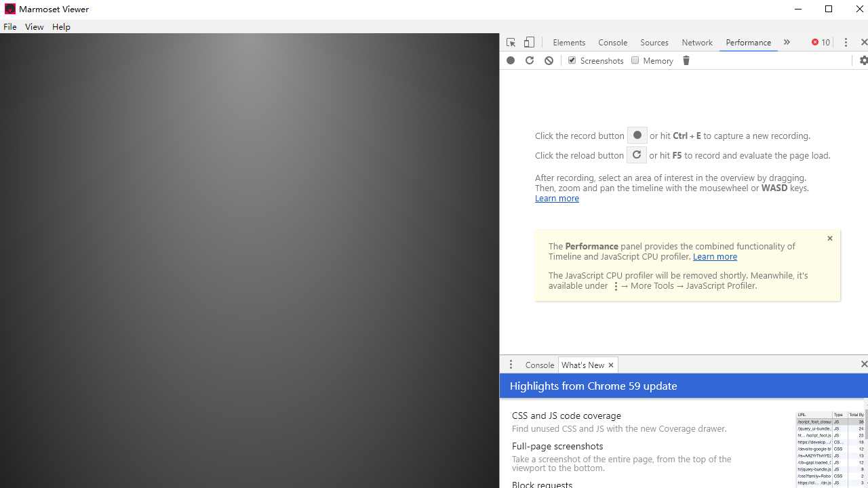Click the clear recording icon

click(549, 60)
